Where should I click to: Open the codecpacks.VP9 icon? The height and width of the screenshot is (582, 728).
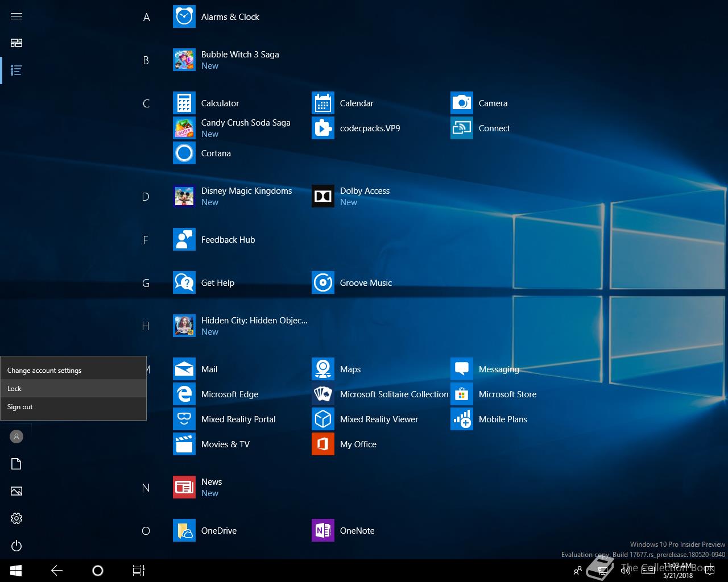[323, 128]
